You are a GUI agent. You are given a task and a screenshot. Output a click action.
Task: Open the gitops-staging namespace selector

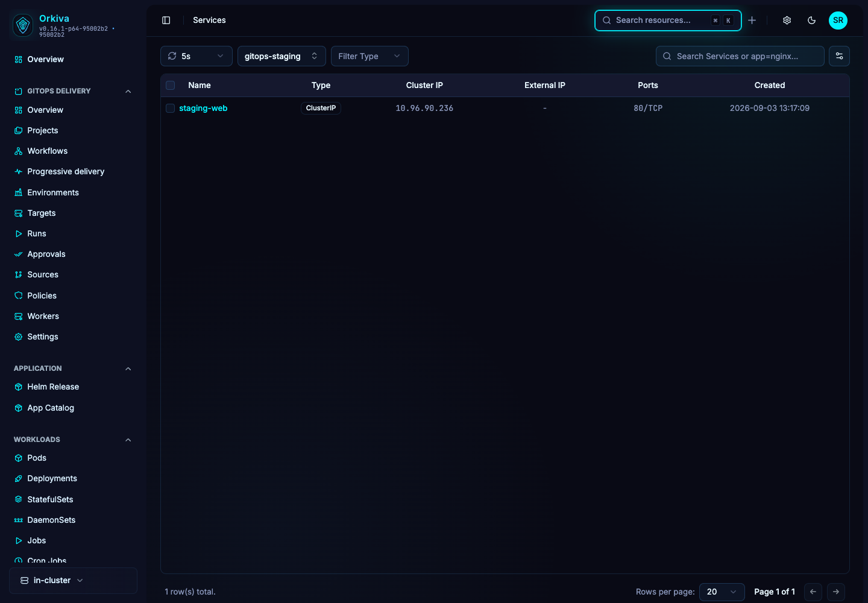[x=281, y=56]
